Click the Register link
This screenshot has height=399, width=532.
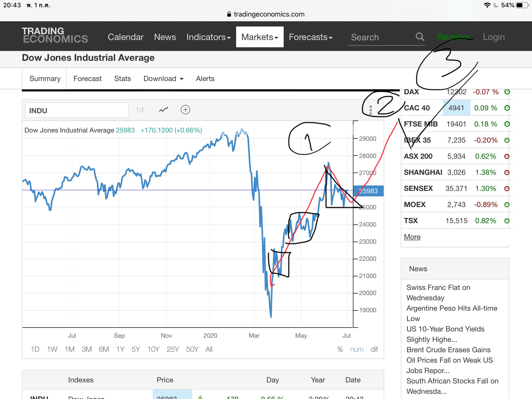click(x=454, y=37)
